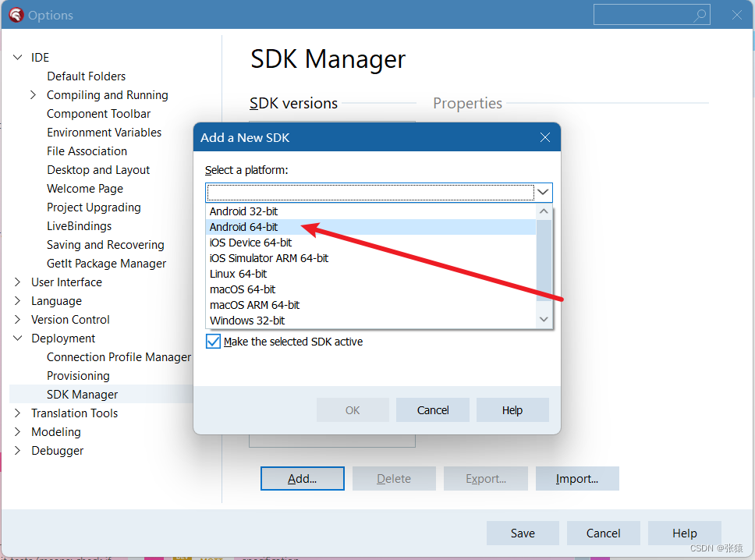Click the Save button

[523, 533]
